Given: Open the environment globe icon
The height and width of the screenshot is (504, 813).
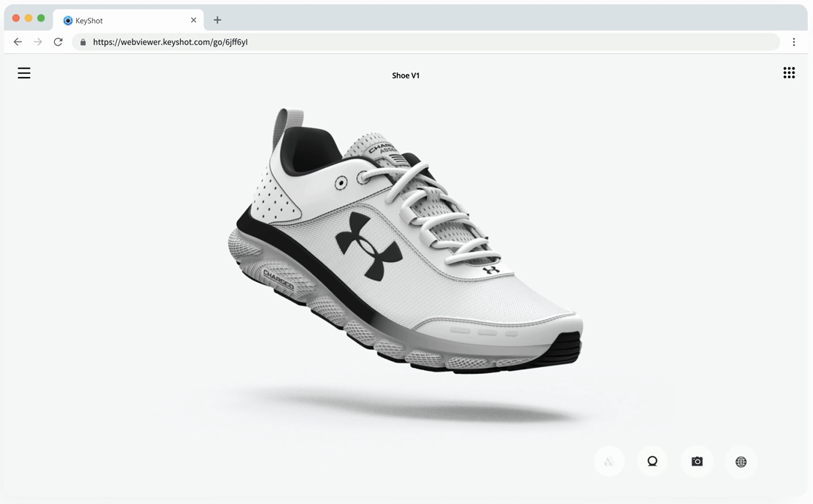Looking at the screenshot, I should point(741,462).
